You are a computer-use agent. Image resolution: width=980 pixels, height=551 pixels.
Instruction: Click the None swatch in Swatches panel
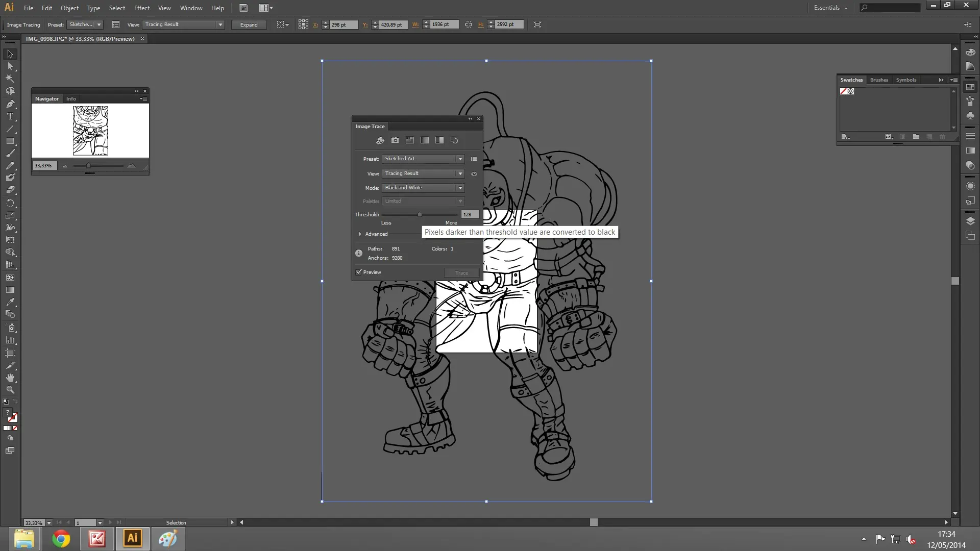(843, 91)
